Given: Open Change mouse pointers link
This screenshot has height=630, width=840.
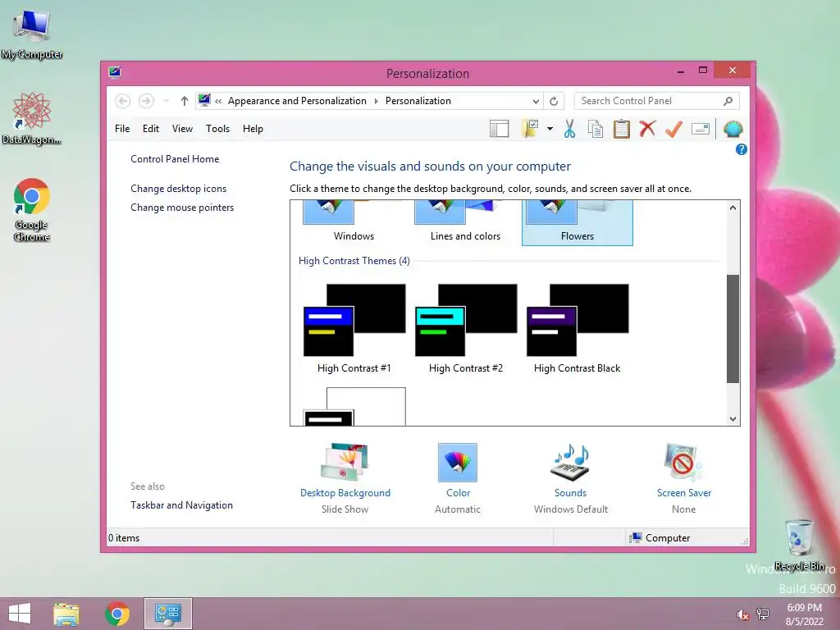Looking at the screenshot, I should 182,208.
